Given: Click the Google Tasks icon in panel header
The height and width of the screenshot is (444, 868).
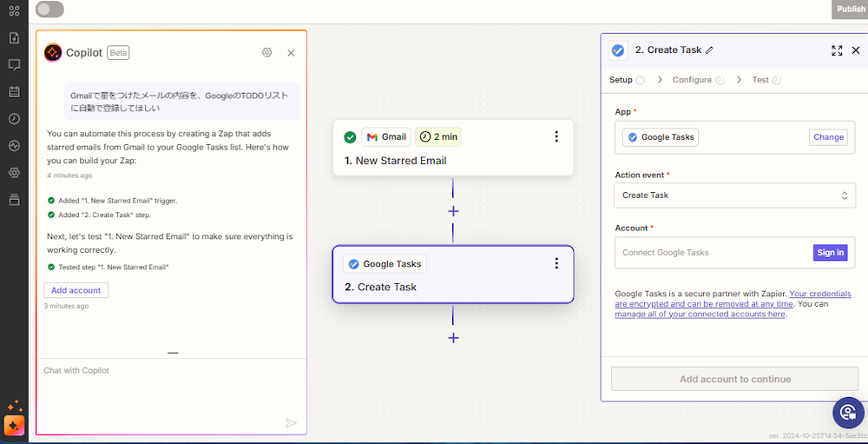Looking at the screenshot, I should 618,50.
